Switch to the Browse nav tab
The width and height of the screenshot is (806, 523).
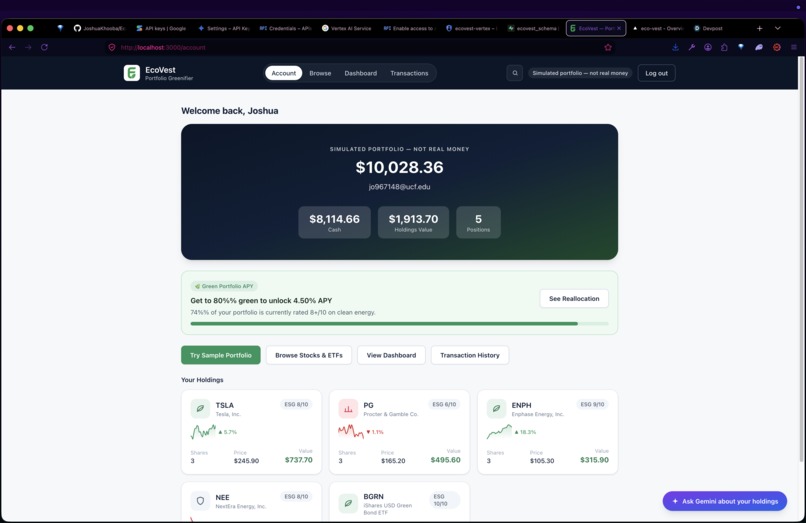pos(320,73)
